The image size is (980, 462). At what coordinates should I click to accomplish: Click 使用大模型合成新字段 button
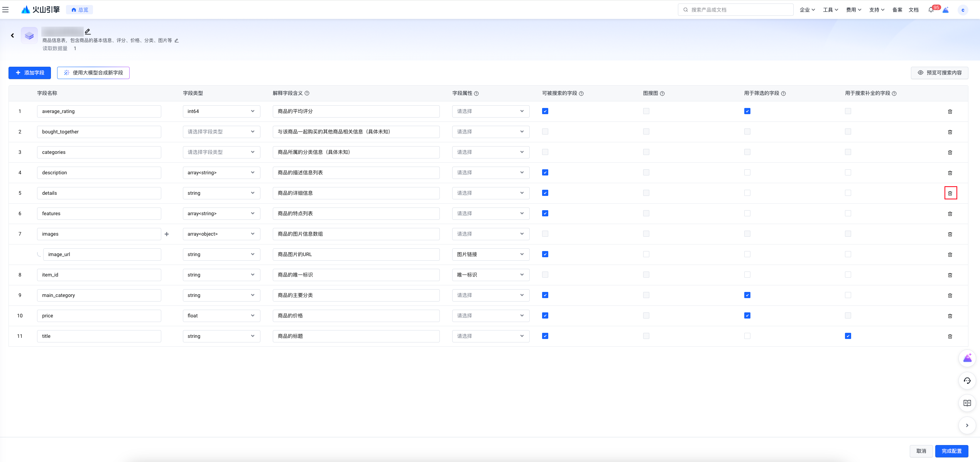(x=93, y=73)
